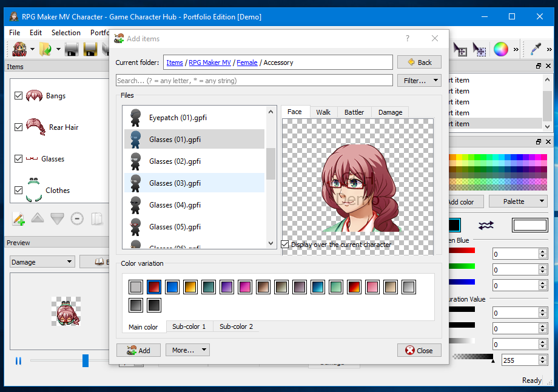Click the Back button

pos(419,62)
